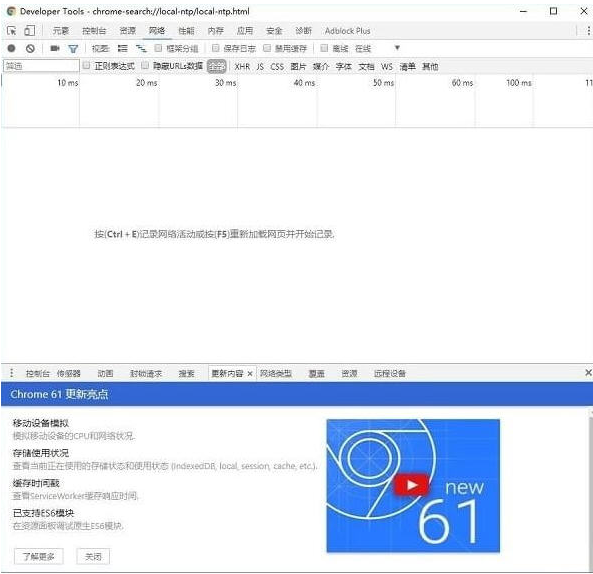The height and width of the screenshot is (574, 593).
Task: Switch to drawer 传感器 tab
Action: (x=68, y=374)
